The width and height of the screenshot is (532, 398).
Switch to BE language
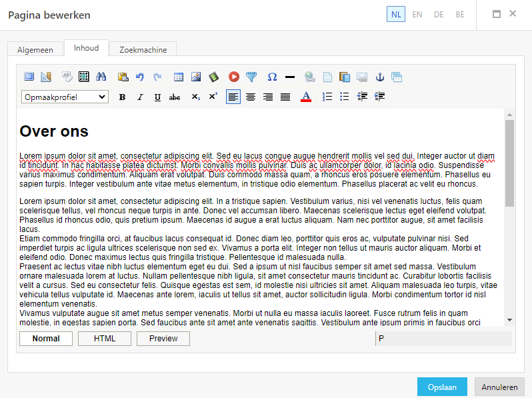click(x=460, y=14)
